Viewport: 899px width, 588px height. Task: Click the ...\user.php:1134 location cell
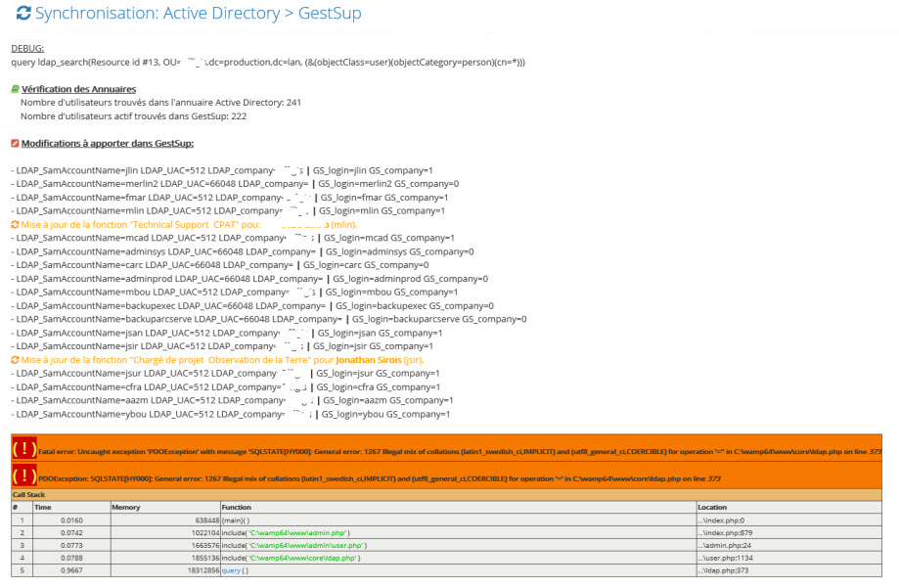tap(789, 559)
